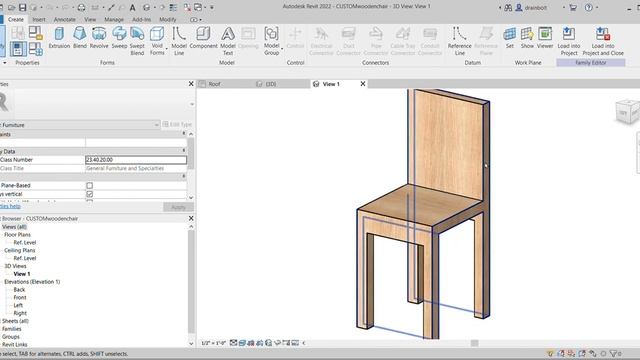Open the view scale 1/2" = 1'-0" selector

pos(213,343)
